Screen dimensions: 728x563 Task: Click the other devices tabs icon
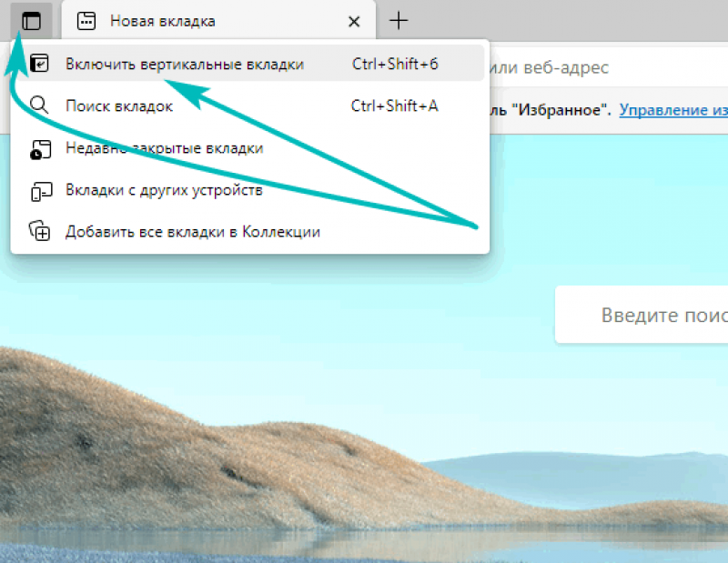[x=40, y=190]
